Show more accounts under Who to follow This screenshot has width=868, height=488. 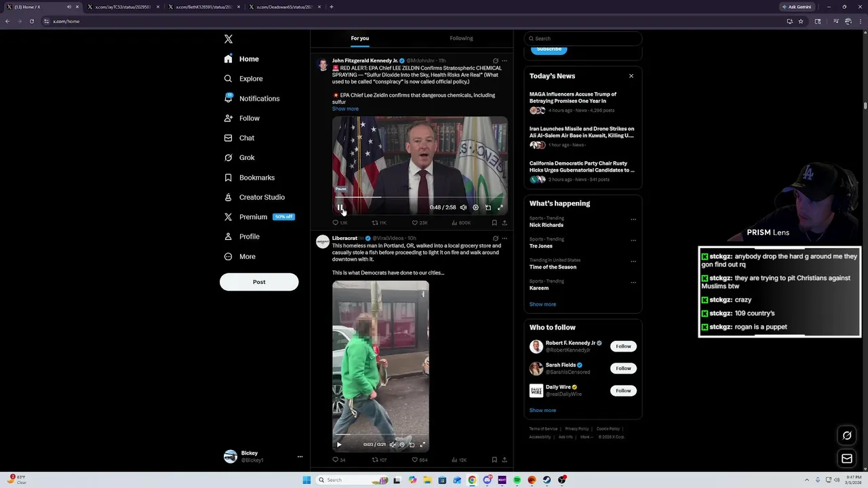coord(542,410)
